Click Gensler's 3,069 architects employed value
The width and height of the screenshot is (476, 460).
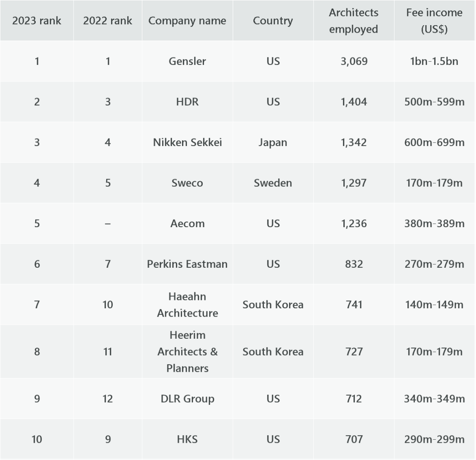tap(353, 61)
